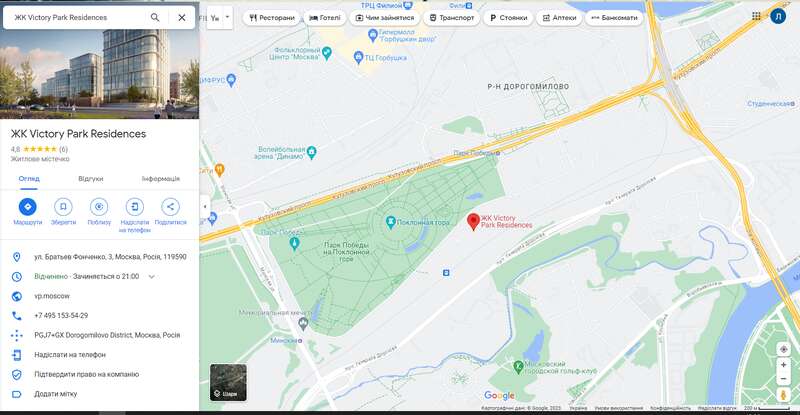Open the language dropdown arrow near search
This screenshot has width=800, height=415.
click(228, 17)
